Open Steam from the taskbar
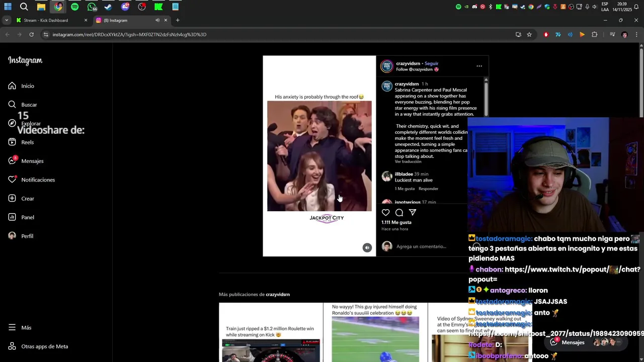Viewport: 644px width, 362px height. [108, 7]
